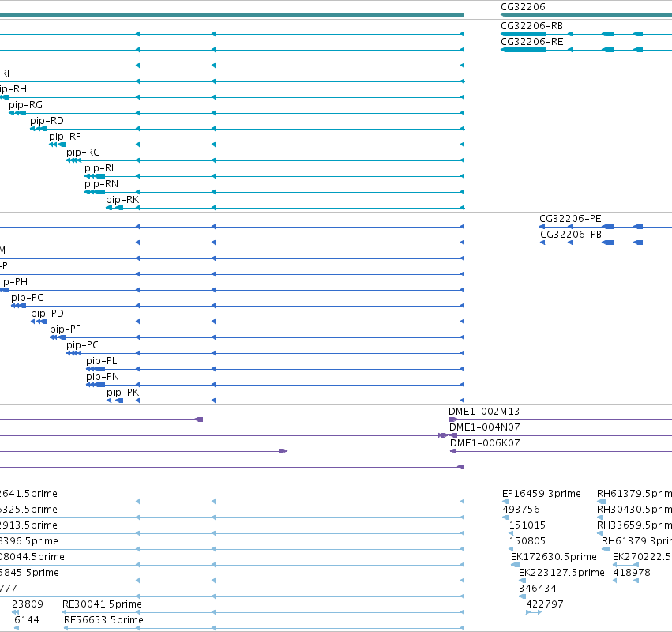Select the pip-RC transcript label
The width and height of the screenshot is (672, 632).
click(83, 152)
